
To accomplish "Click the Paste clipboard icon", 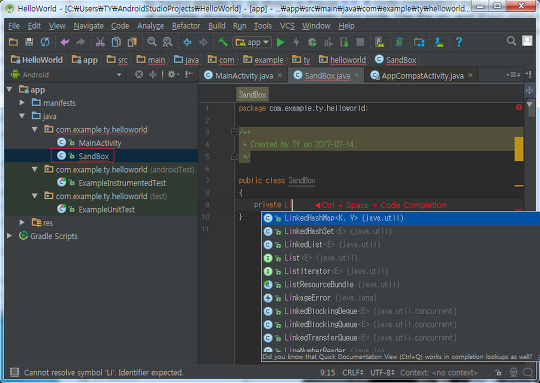I will [x=132, y=42].
